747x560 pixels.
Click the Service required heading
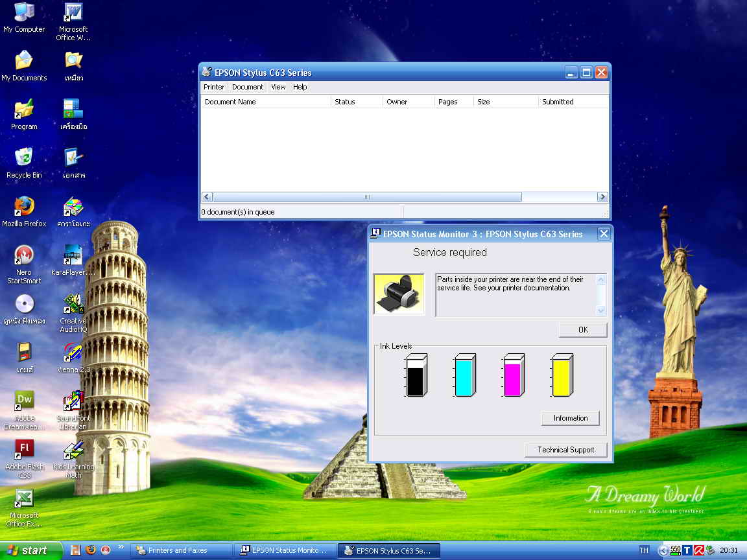pyautogui.click(x=450, y=252)
